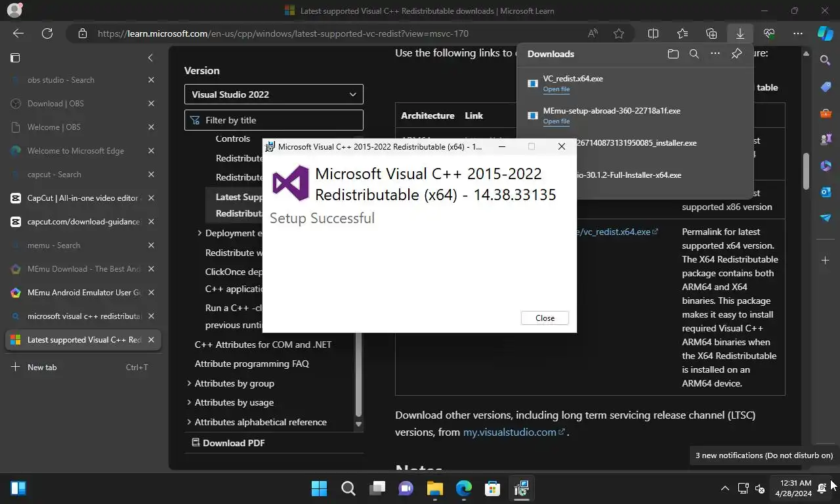Screen dimensions: 840x504
Task: Open the sidebar Telegram icon
Action: (x=826, y=218)
